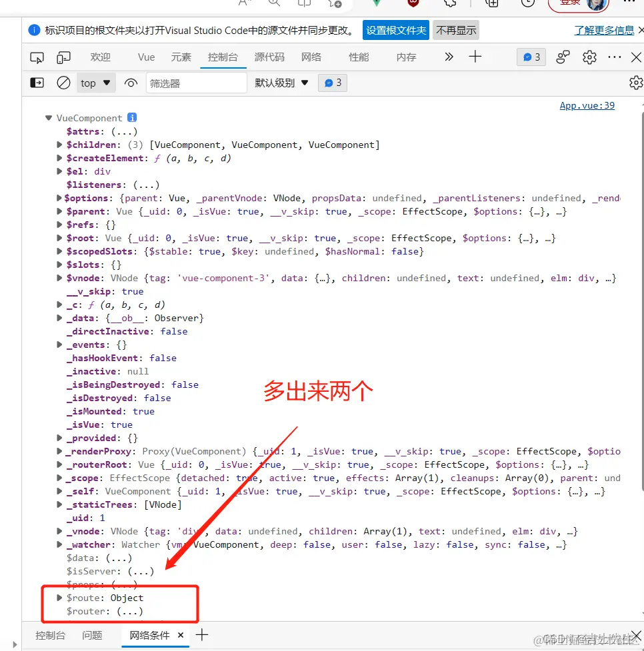Click the 设置根文件夹 button

(396, 30)
